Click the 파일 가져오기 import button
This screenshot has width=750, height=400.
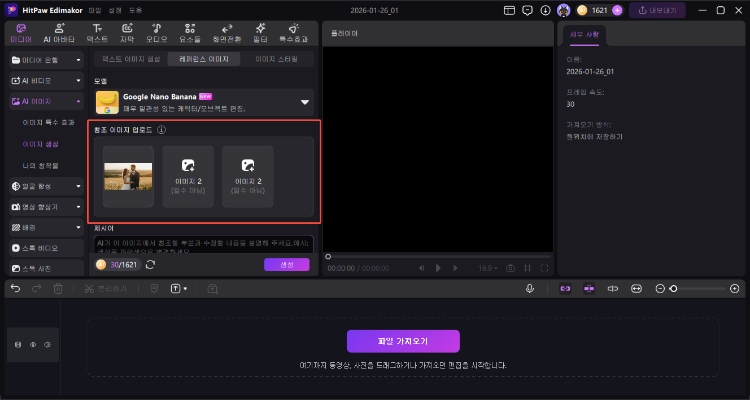tap(403, 341)
